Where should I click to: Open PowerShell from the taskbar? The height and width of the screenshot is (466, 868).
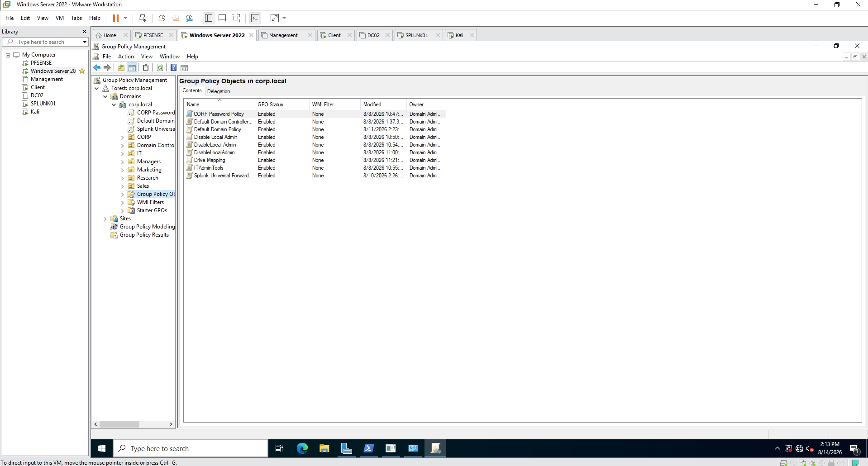[x=368, y=448]
